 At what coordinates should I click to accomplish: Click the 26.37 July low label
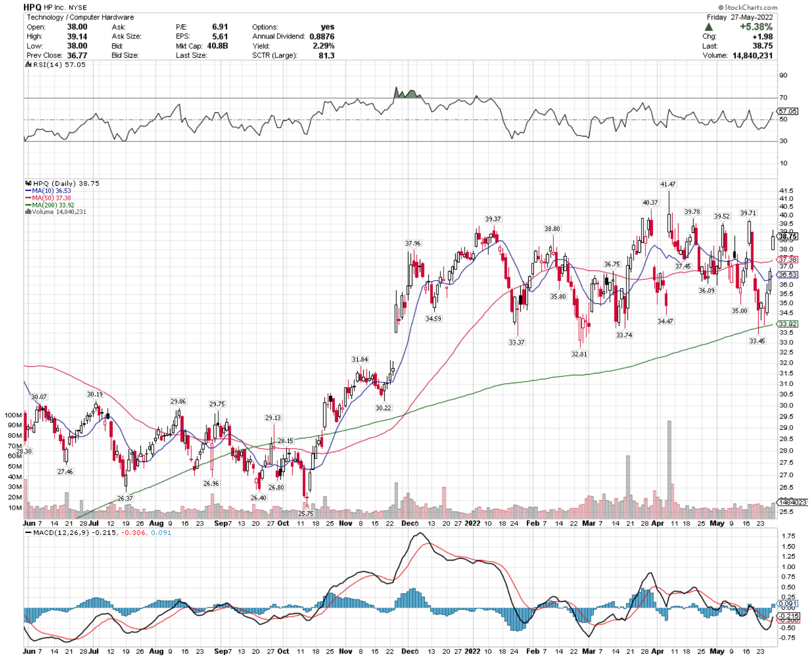125,498
